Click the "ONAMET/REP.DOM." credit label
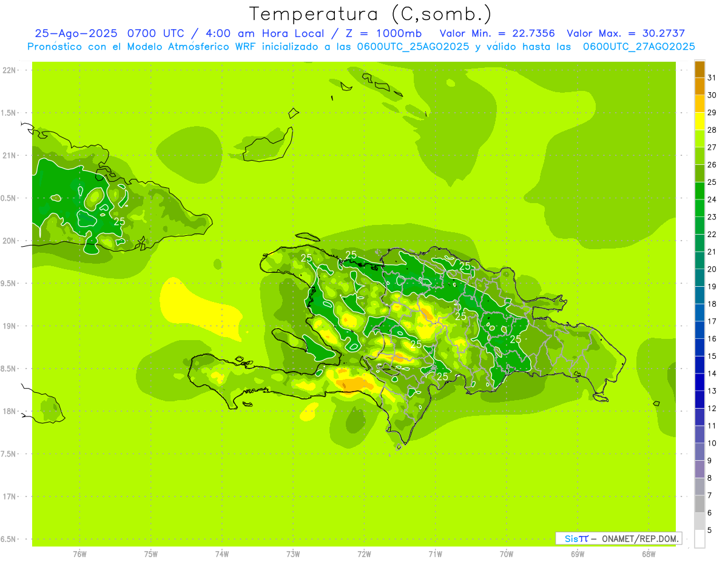The image size is (728, 562). click(x=639, y=538)
